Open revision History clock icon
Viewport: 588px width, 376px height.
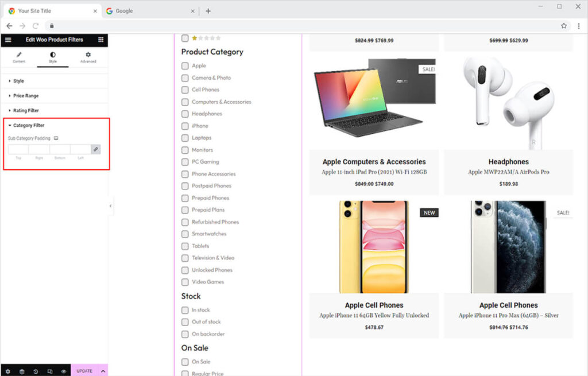coord(34,371)
